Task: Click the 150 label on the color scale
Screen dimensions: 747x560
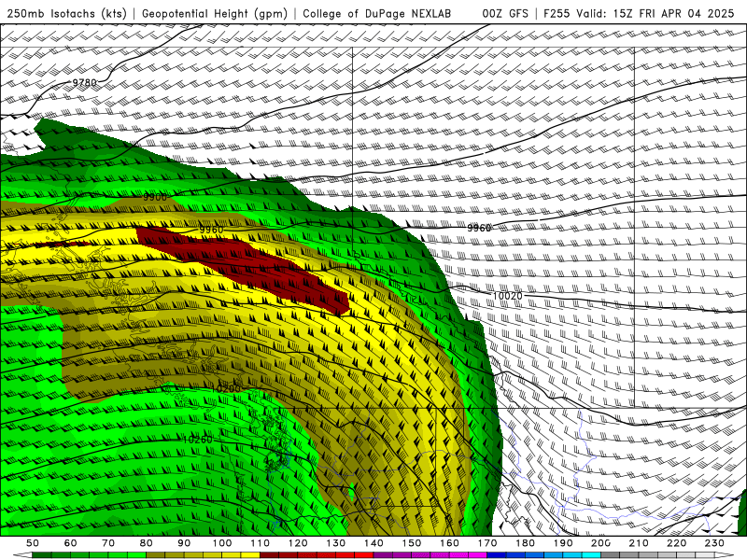Action: pos(412,543)
